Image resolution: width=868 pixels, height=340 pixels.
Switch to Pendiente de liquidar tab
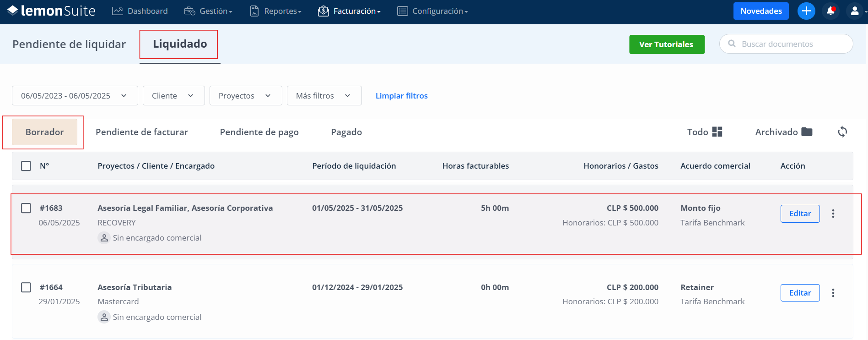click(x=69, y=44)
